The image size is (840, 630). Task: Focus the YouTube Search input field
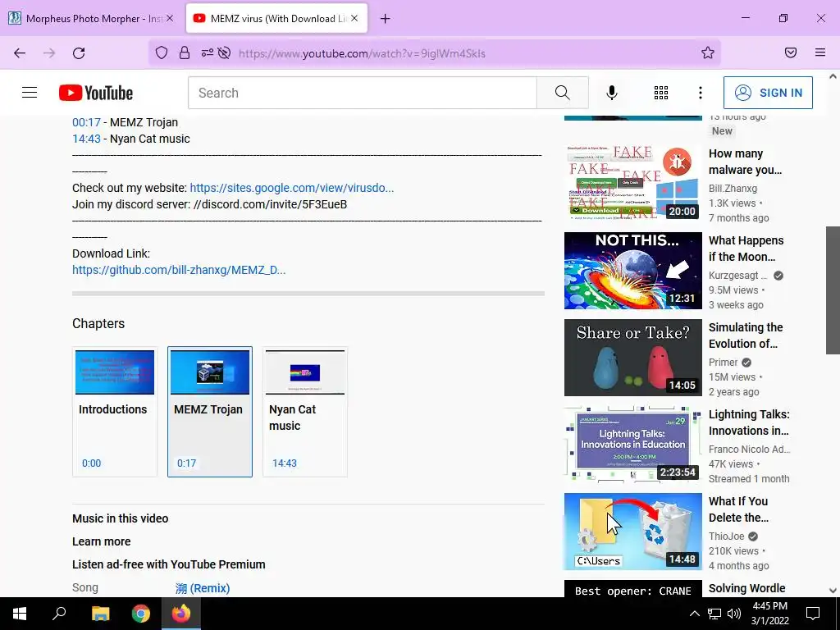click(362, 93)
